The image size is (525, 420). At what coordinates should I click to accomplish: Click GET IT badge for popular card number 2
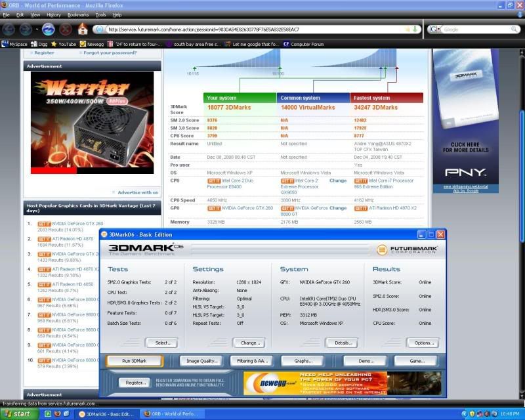tap(44, 239)
